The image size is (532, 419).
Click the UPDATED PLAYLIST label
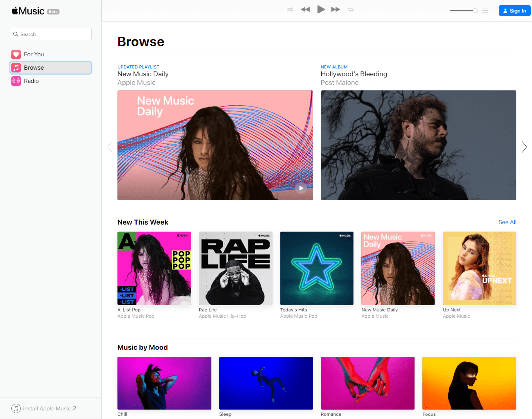138,67
